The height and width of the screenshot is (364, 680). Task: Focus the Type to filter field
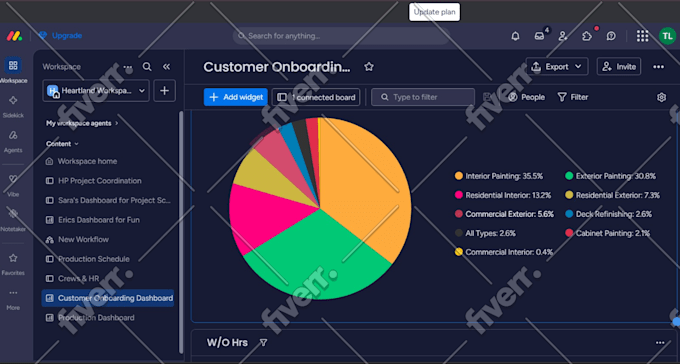pyautogui.click(x=423, y=97)
